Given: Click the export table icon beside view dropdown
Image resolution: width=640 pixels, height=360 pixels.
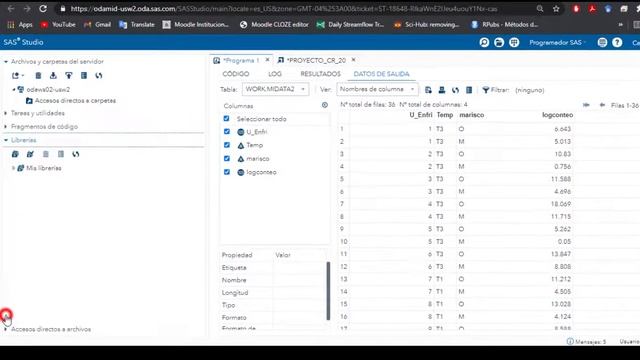Looking at the screenshot, I should pos(428,90).
